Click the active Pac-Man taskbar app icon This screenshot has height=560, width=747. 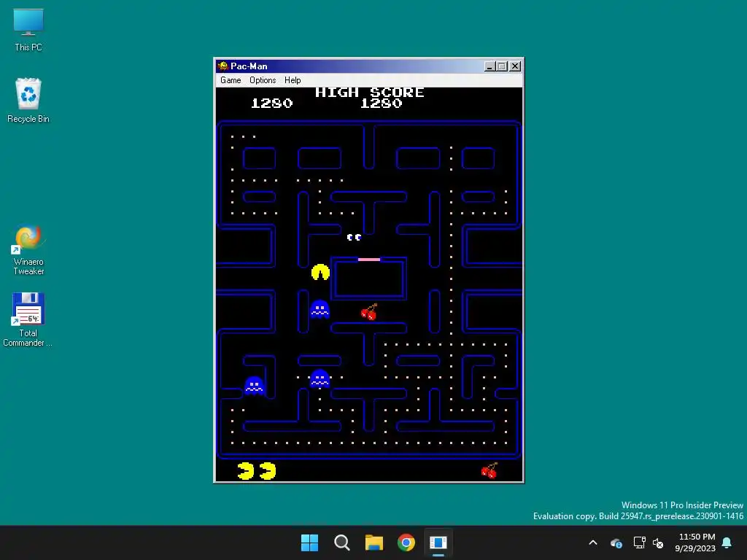[438, 542]
